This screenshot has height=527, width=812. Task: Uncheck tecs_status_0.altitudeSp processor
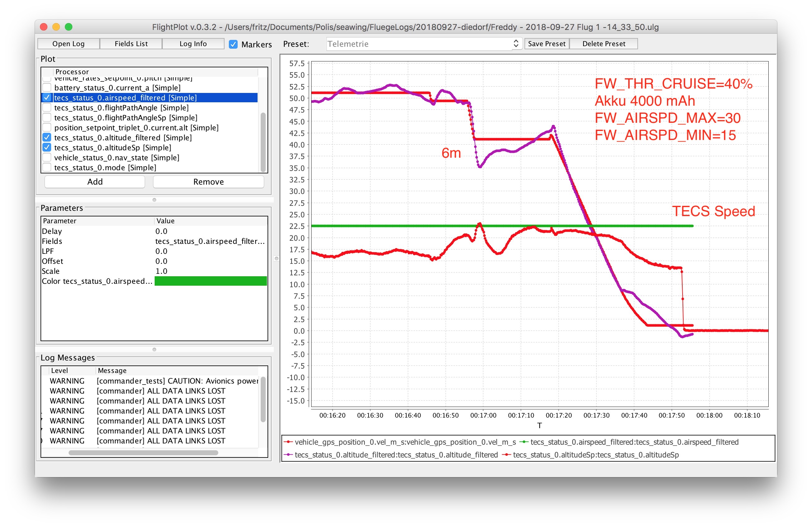(x=47, y=148)
